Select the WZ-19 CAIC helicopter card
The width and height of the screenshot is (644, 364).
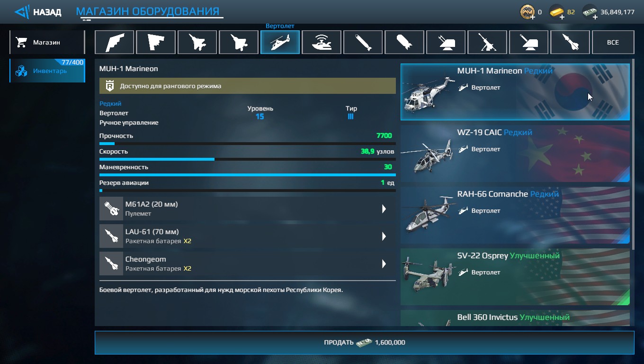pos(515,154)
